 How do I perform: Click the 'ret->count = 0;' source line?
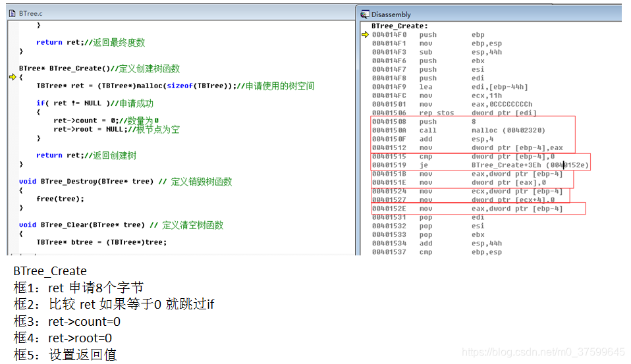pos(106,120)
